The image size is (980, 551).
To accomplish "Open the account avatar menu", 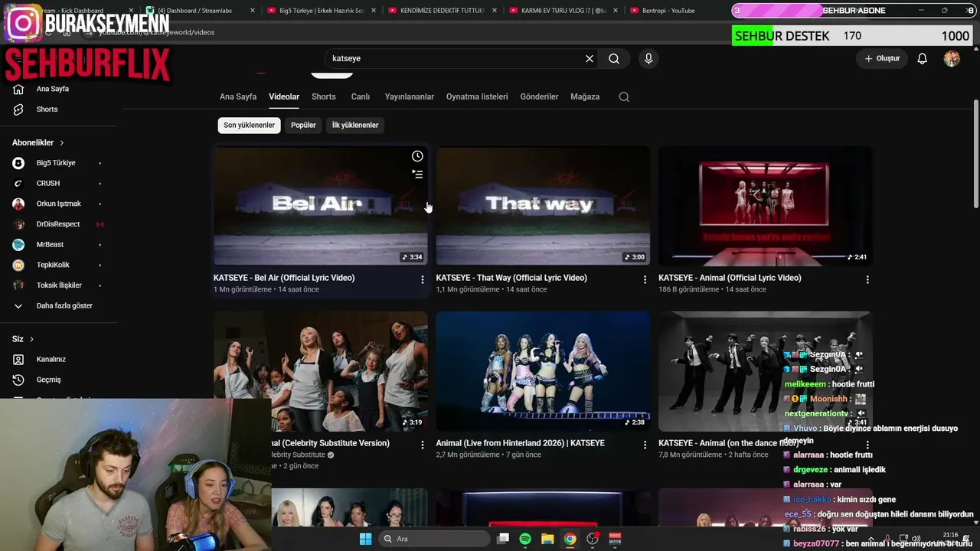I will (952, 59).
